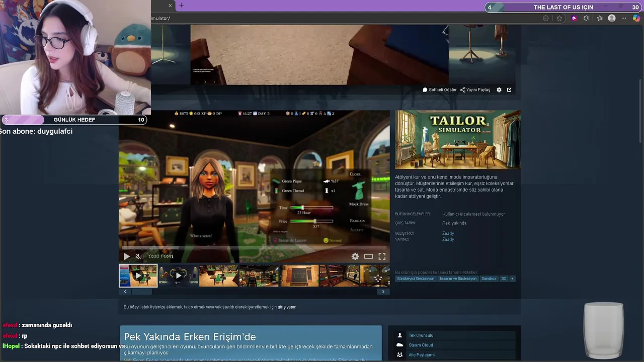Unmute the trailer audio speaker icon
Image resolution: width=644 pixels, height=362 pixels.
(138, 256)
